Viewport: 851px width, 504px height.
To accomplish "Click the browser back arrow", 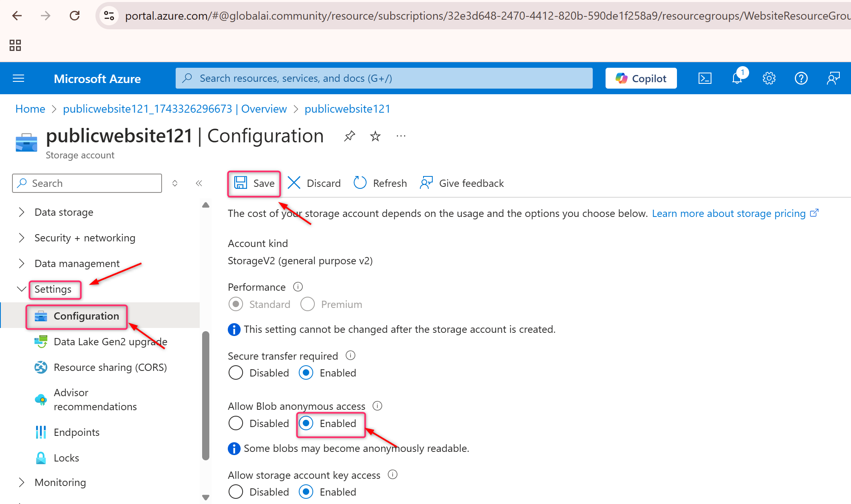I will tap(17, 16).
